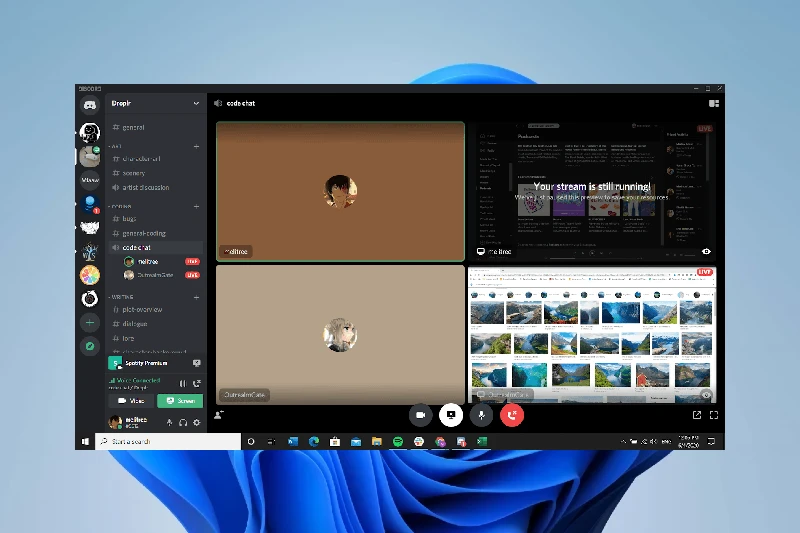This screenshot has width=800, height=533.
Task: Toggle the grid layout icon top right
Action: pos(714,104)
